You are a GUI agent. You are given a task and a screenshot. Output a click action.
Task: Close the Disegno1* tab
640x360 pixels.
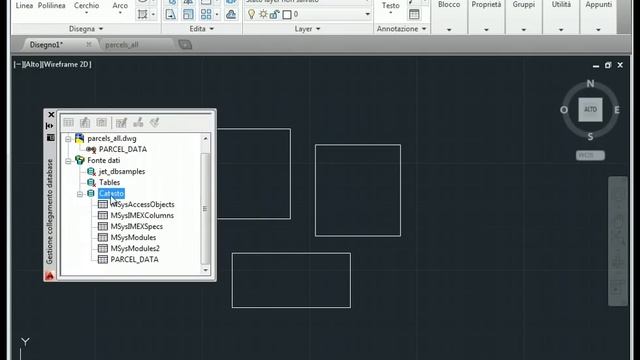tap(89, 44)
